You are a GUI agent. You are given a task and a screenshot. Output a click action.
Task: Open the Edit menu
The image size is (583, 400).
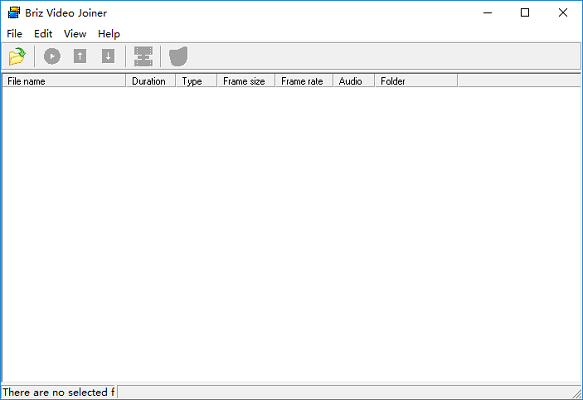[x=43, y=34]
